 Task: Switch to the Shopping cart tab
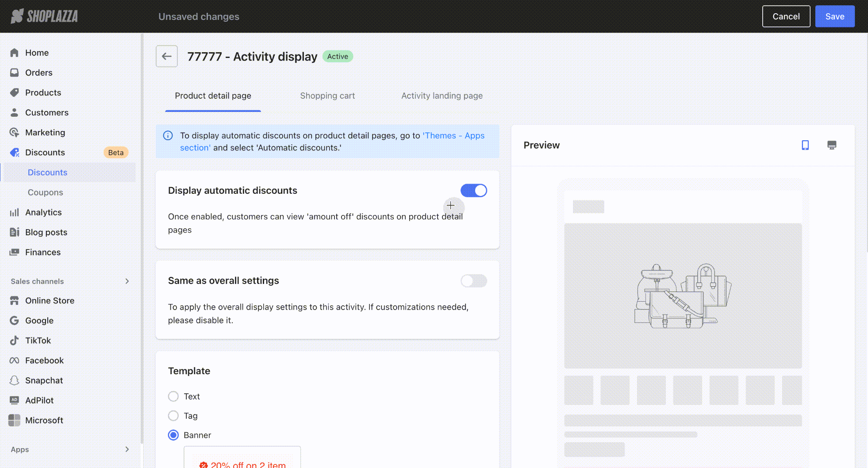[327, 96]
